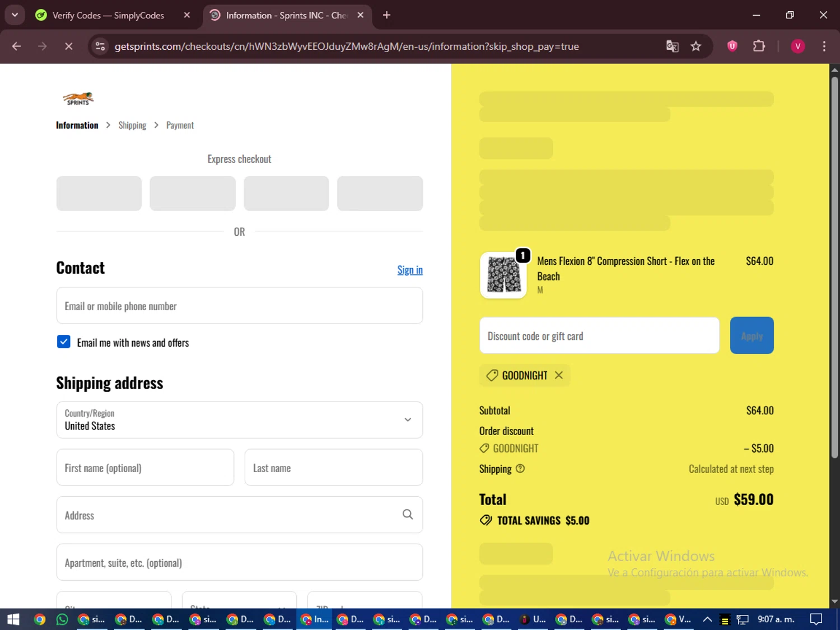The width and height of the screenshot is (840, 630).
Task: Focus the Discount code or gift card field
Action: pyautogui.click(x=599, y=335)
